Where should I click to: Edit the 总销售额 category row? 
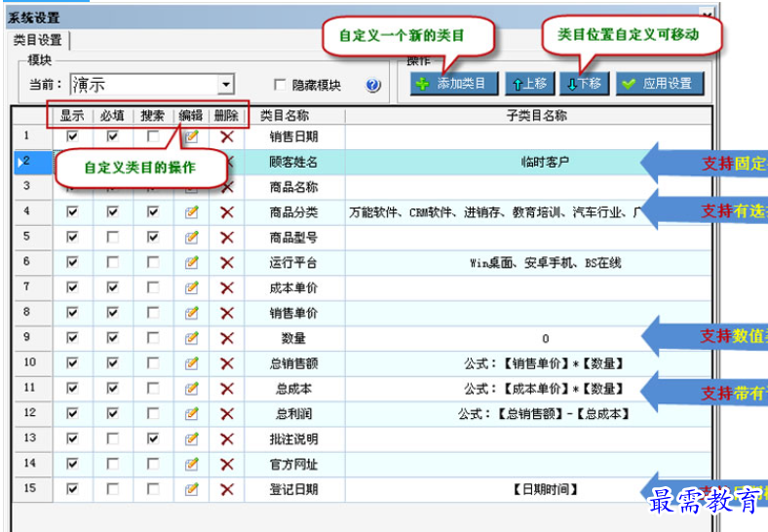[191, 363]
